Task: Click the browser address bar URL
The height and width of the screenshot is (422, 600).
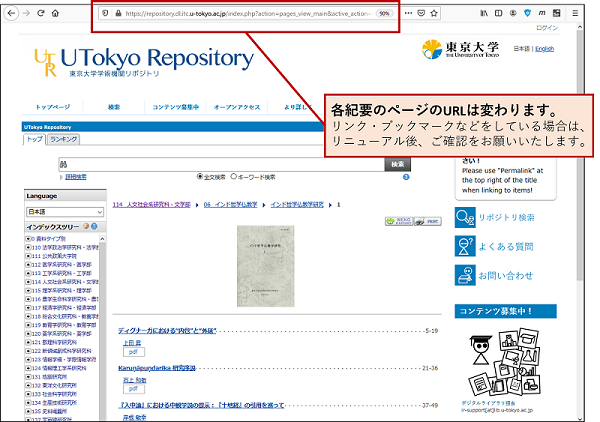Action: coord(248,13)
